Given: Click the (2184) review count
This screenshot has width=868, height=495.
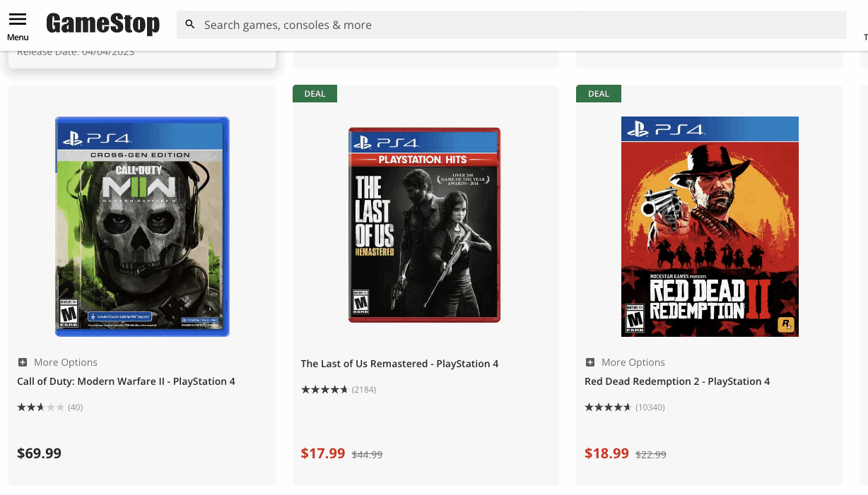Looking at the screenshot, I should 364,390.
